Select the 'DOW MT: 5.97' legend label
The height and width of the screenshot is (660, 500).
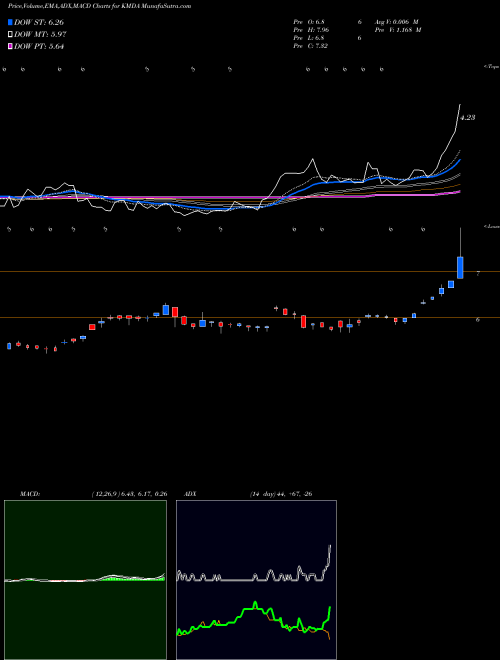(40, 35)
